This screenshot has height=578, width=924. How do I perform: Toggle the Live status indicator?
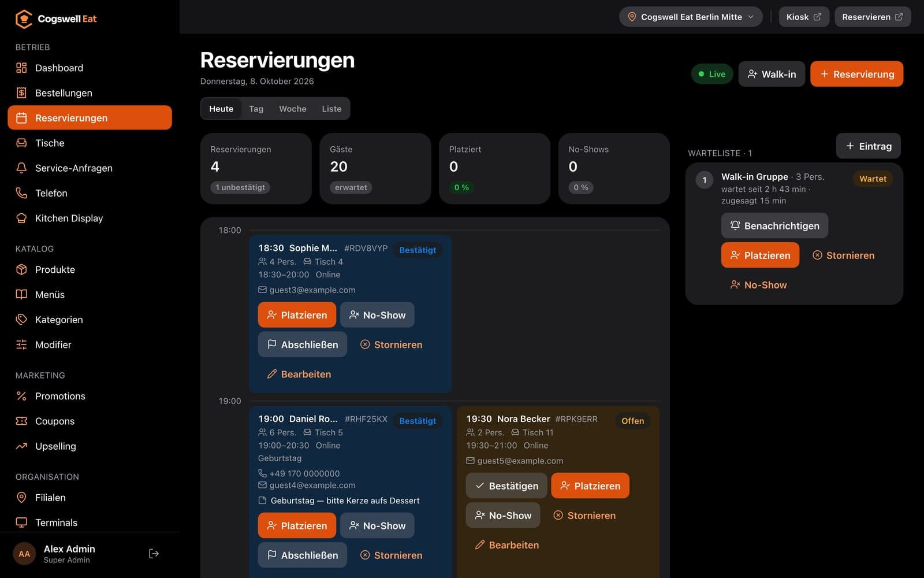[712, 74]
